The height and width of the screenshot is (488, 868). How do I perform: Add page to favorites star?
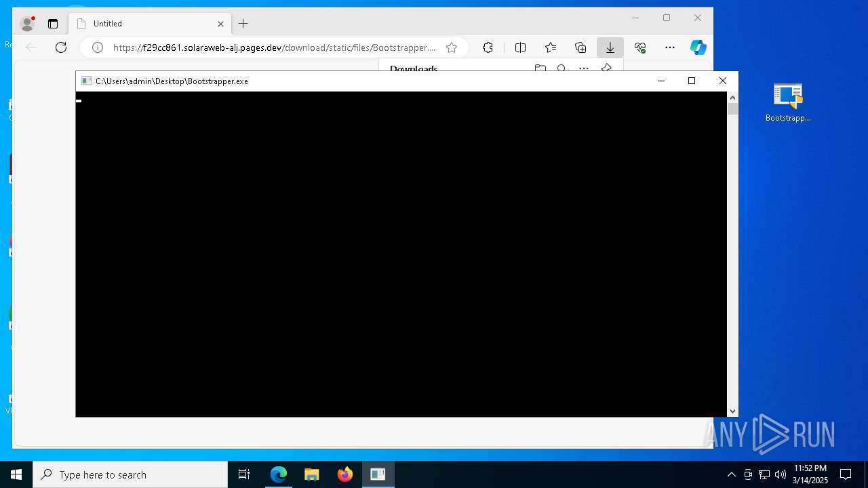pyautogui.click(x=452, y=47)
